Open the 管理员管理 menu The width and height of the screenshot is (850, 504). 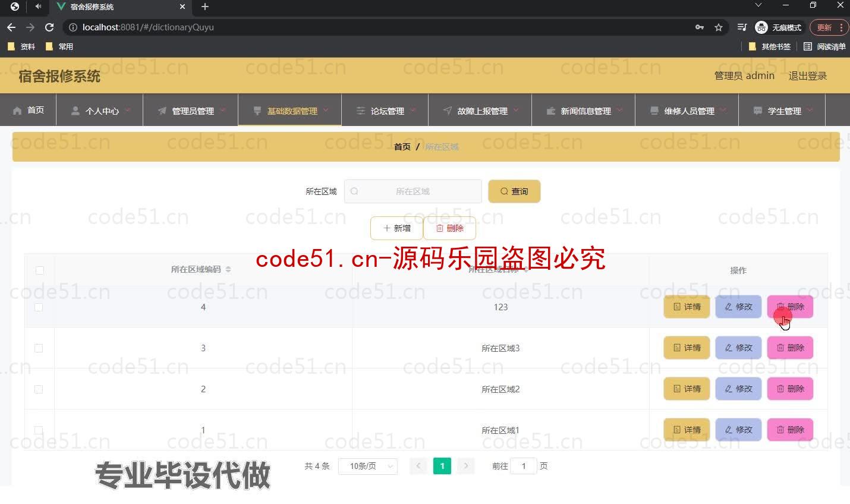coord(190,110)
